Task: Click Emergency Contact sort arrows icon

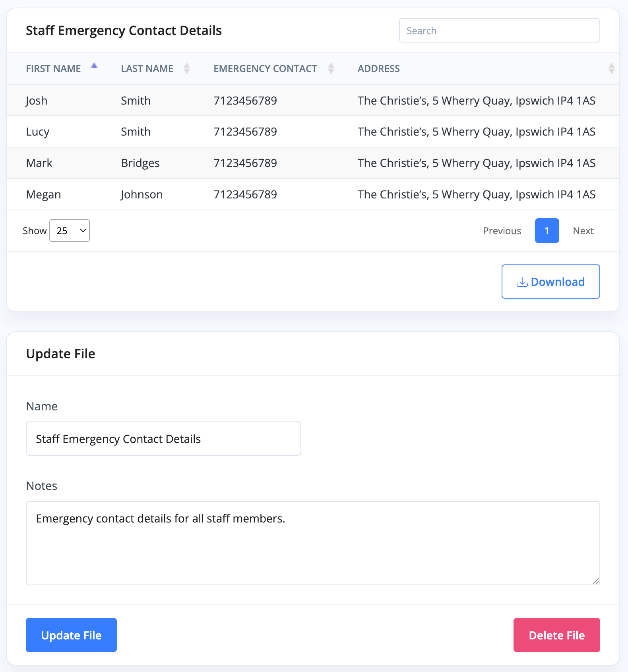Action: click(331, 68)
